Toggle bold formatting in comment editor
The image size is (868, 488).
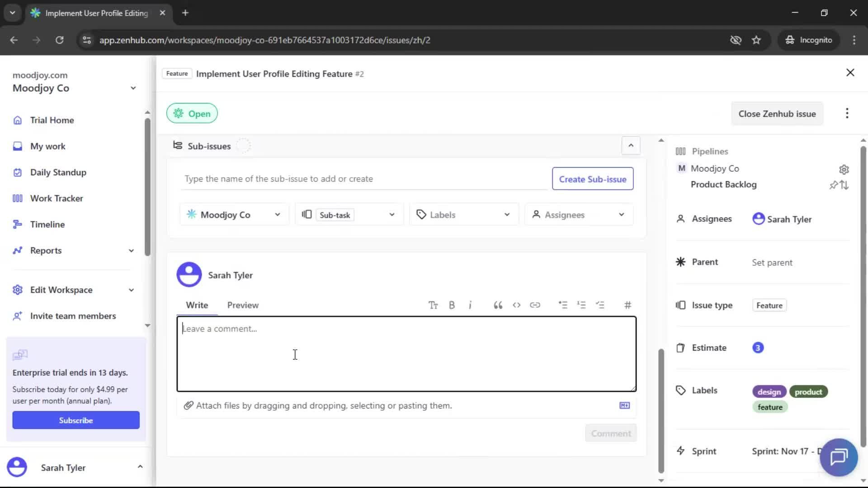click(452, 305)
